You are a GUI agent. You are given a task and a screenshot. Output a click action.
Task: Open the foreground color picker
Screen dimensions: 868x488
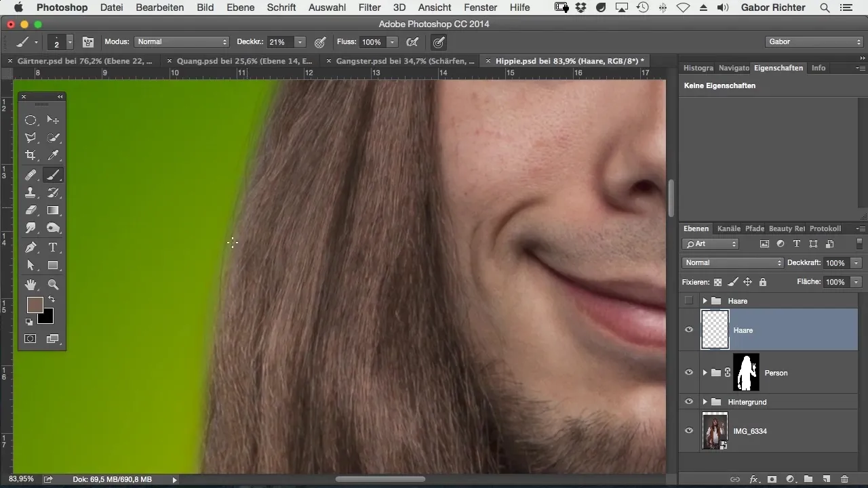coord(35,304)
